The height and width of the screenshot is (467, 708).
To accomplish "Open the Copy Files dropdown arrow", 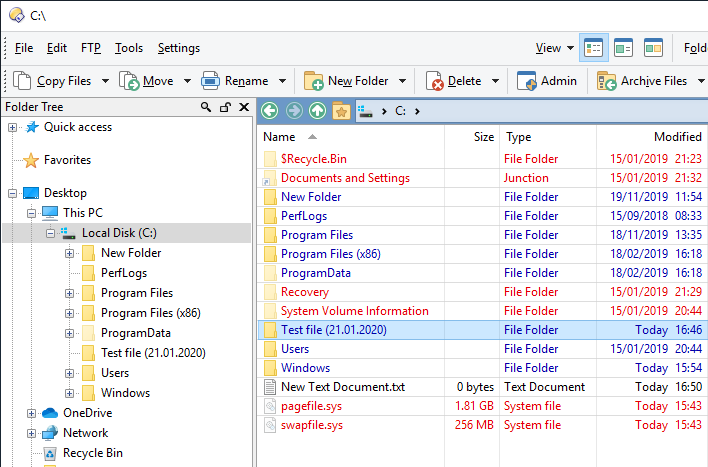I will click(x=105, y=81).
